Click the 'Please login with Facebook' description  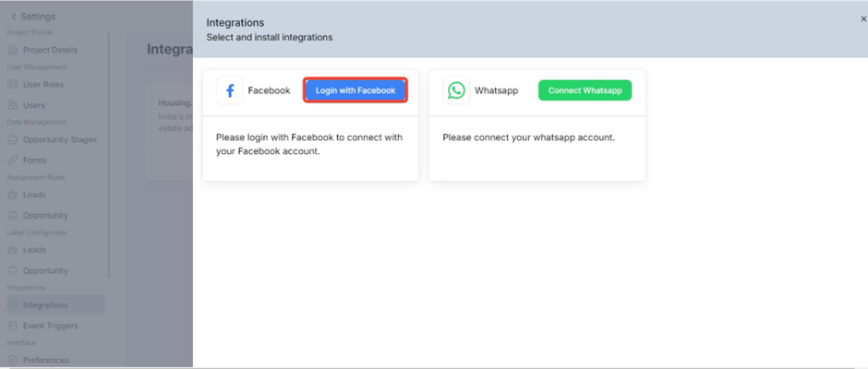(x=309, y=144)
